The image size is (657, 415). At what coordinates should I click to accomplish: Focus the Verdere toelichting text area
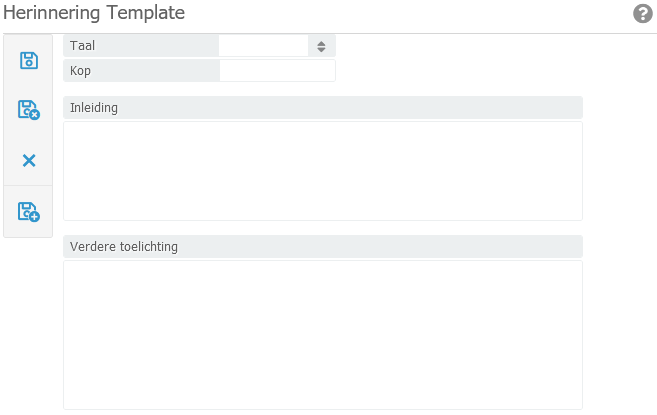(322, 334)
